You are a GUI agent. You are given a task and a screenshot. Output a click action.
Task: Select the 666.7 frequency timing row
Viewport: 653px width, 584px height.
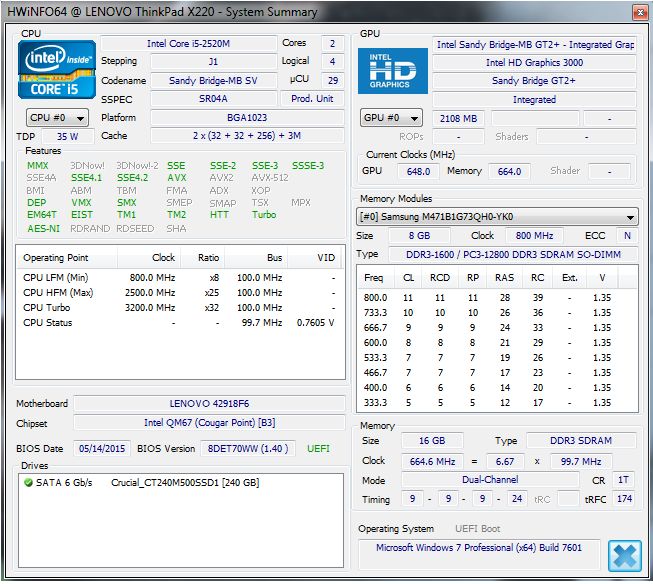point(496,328)
